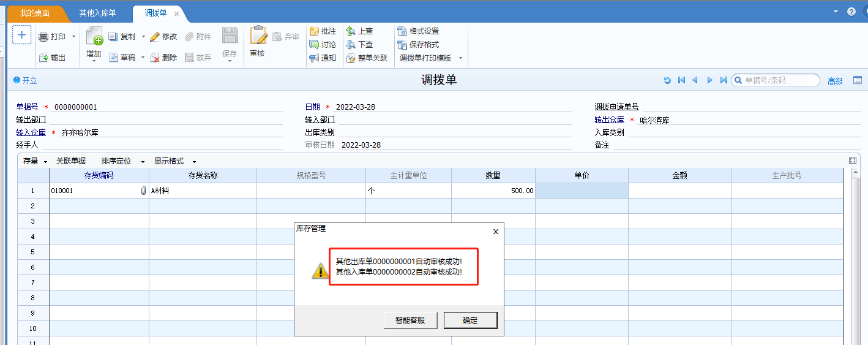Viewport: 868px width, 345px height.
Task: Open 格式设置 format settings
Action: (x=418, y=31)
